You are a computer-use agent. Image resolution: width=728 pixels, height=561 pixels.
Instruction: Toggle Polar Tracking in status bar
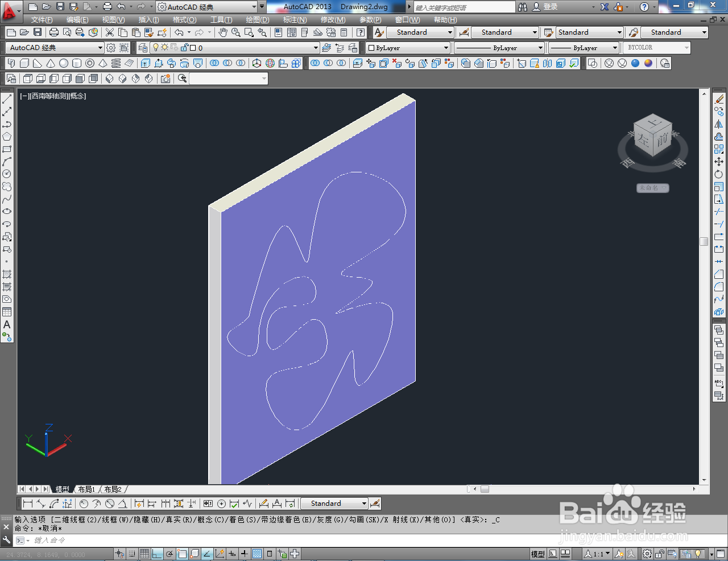pyautogui.click(x=169, y=554)
